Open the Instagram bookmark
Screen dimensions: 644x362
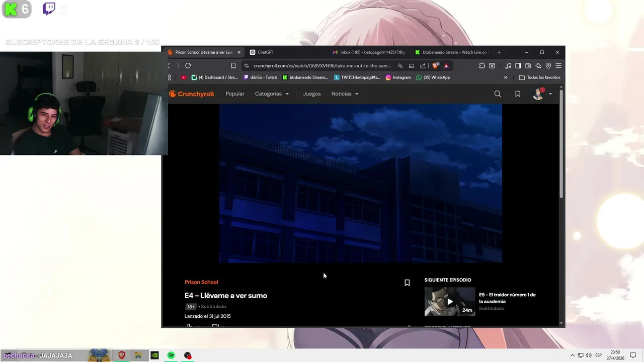[x=398, y=77]
